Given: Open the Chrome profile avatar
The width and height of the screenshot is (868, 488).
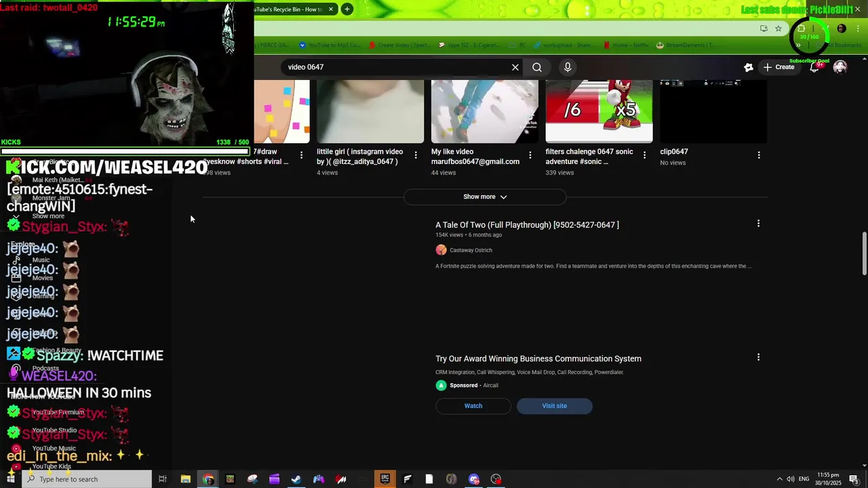Looking at the screenshot, I should [842, 28].
